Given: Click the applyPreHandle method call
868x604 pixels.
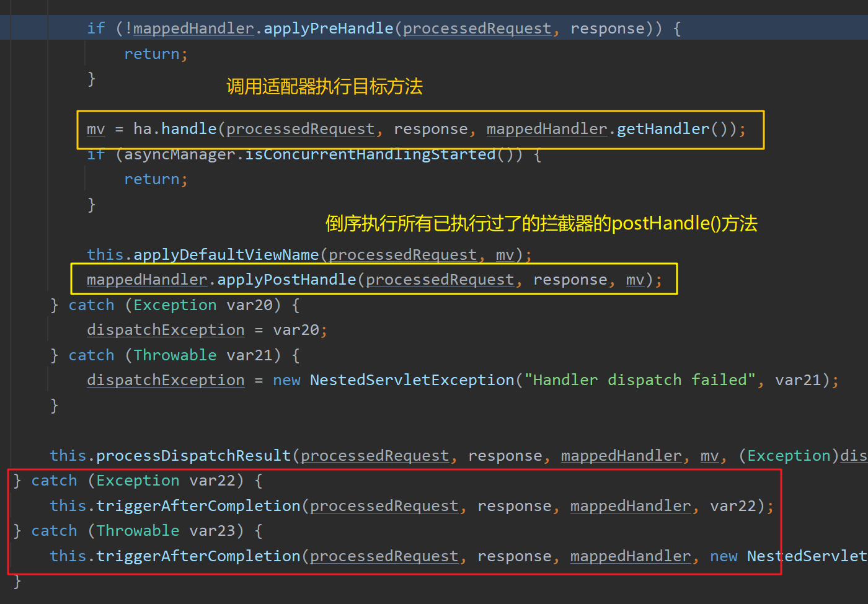Looking at the screenshot, I should tap(329, 29).
